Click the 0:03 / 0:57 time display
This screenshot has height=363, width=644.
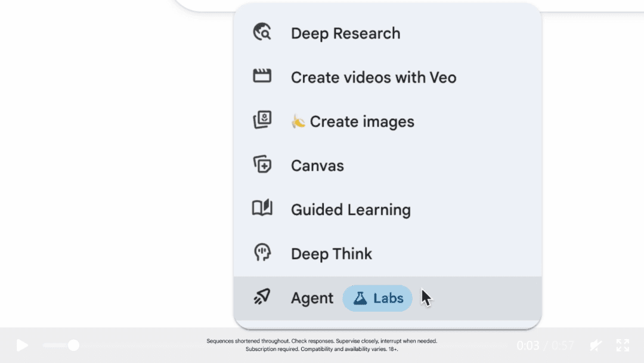click(545, 345)
